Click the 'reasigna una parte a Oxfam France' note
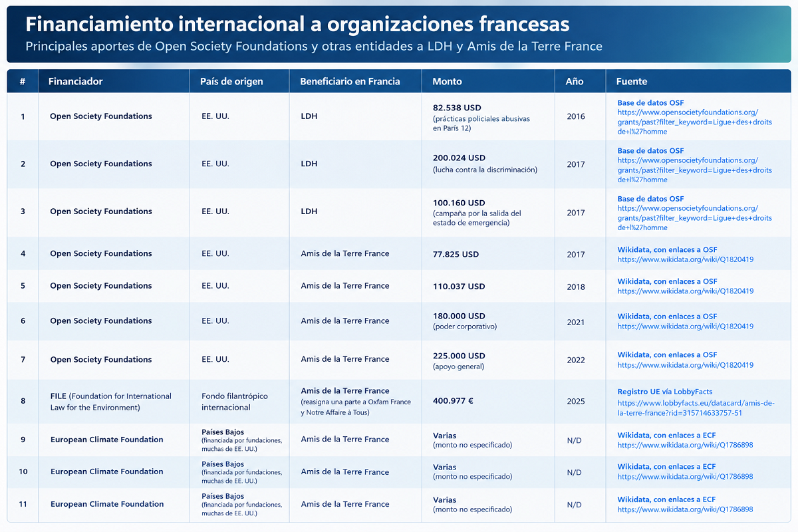Screen dimensions: 798x532 [x=356, y=407]
